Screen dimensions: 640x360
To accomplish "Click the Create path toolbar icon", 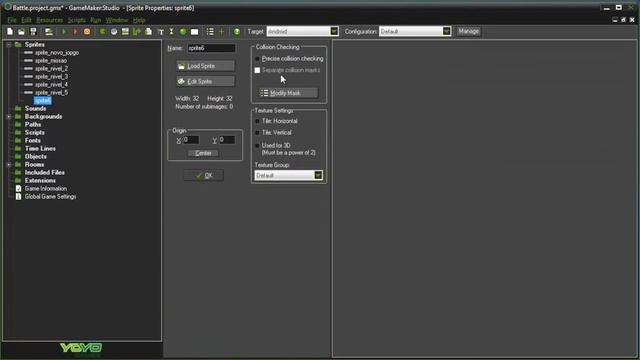I will [137, 31].
